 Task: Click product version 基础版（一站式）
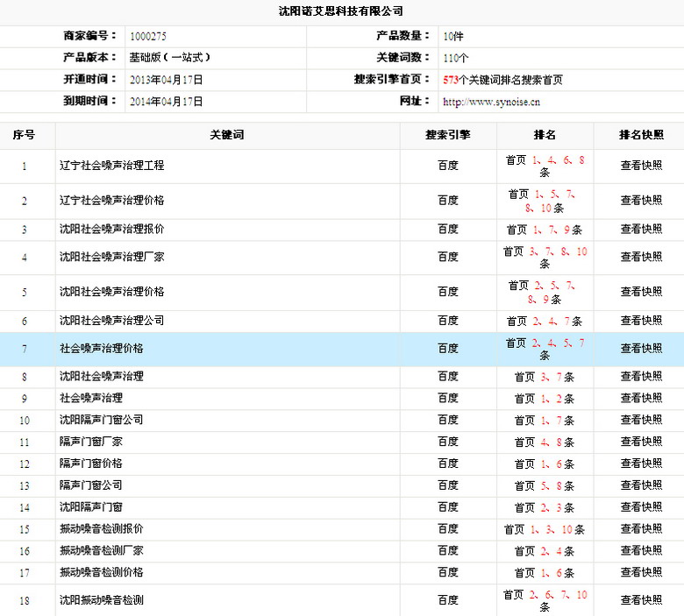point(170,58)
